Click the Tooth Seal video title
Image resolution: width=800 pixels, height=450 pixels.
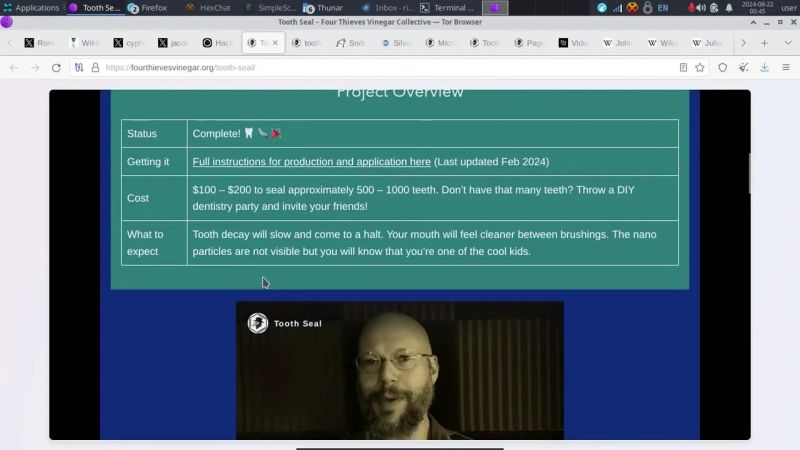coord(297,323)
